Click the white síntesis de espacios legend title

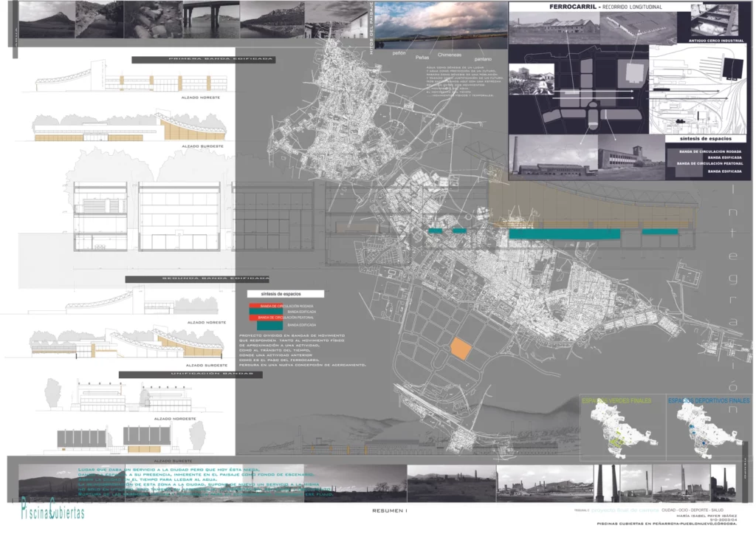pos(281,294)
